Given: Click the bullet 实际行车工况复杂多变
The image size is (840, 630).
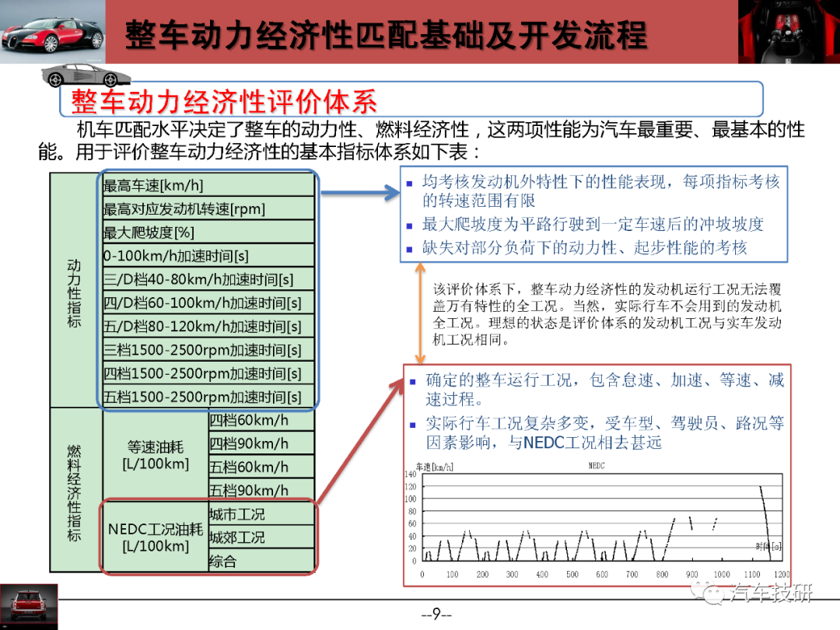Looking at the screenshot, I should [x=597, y=433].
